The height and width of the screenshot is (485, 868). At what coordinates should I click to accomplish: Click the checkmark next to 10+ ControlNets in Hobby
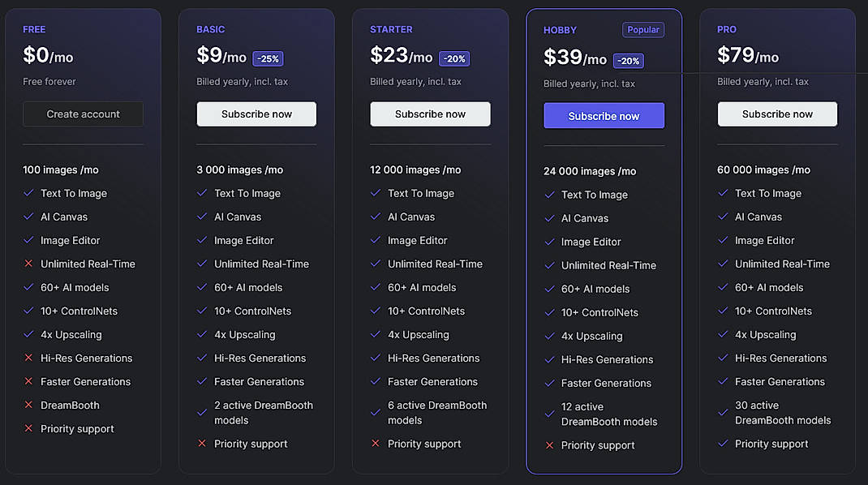click(549, 312)
